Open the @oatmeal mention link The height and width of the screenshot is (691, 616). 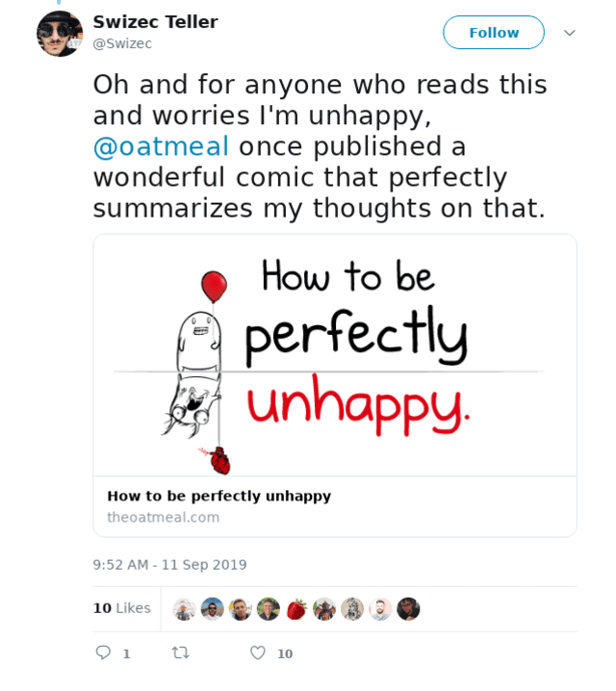[x=161, y=146]
